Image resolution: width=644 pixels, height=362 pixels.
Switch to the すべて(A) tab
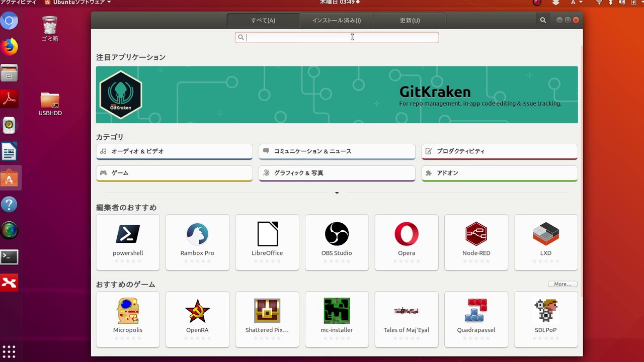[263, 20]
